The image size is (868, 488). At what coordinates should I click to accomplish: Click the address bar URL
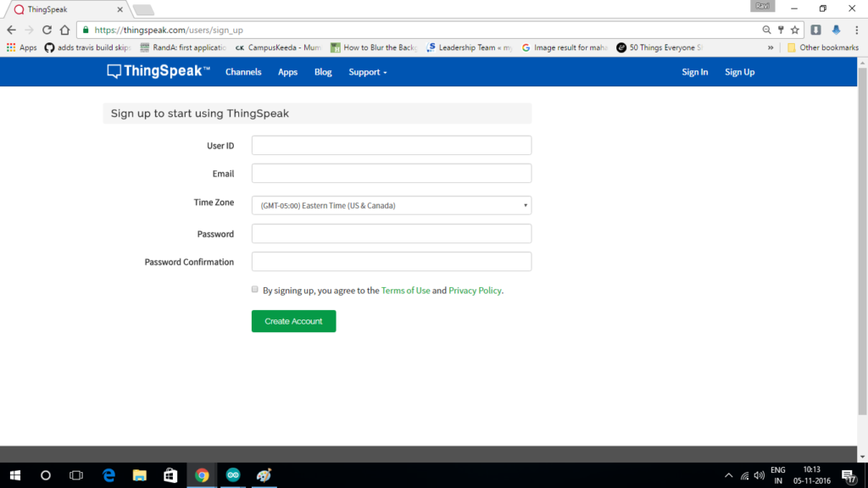(169, 30)
